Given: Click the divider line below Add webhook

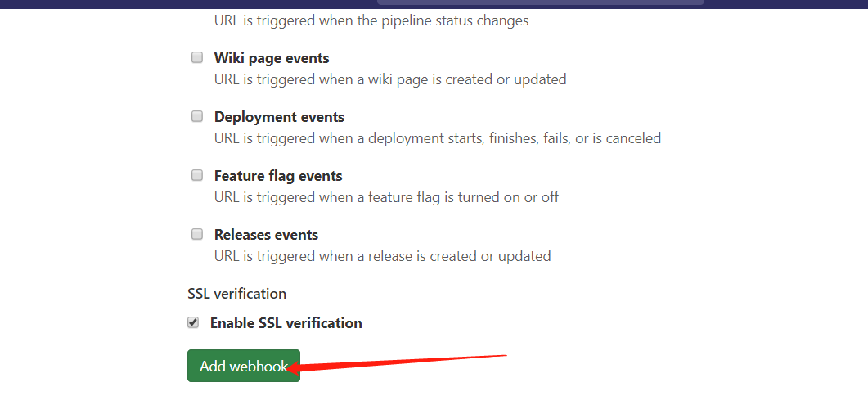Looking at the screenshot, I should [508, 407].
